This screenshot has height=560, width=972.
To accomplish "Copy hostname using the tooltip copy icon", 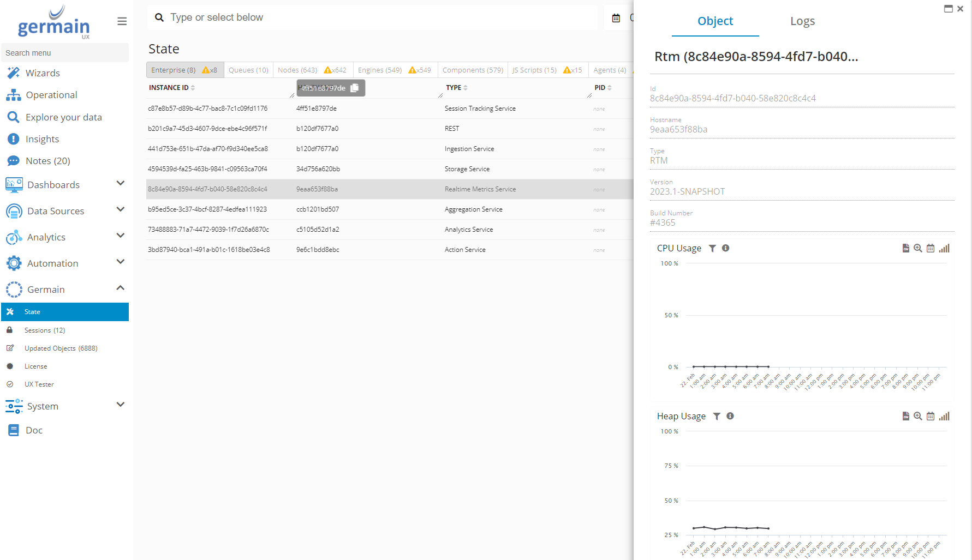I will pos(355,88).
